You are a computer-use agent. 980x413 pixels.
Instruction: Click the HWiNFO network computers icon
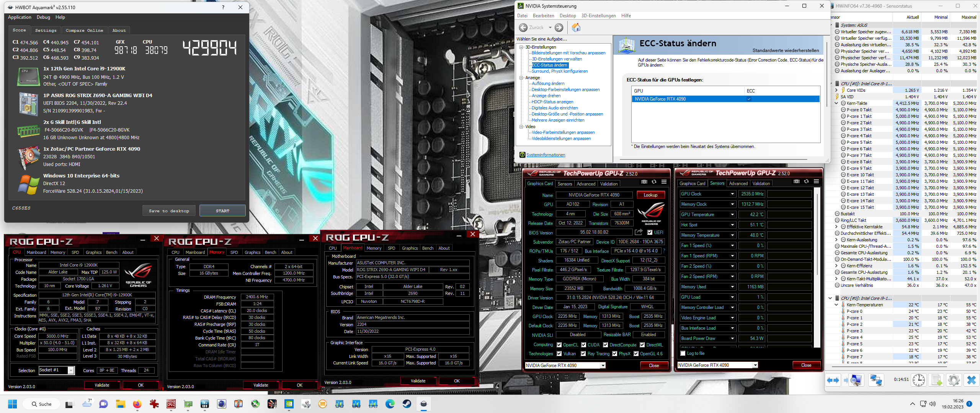click(876, 380)
